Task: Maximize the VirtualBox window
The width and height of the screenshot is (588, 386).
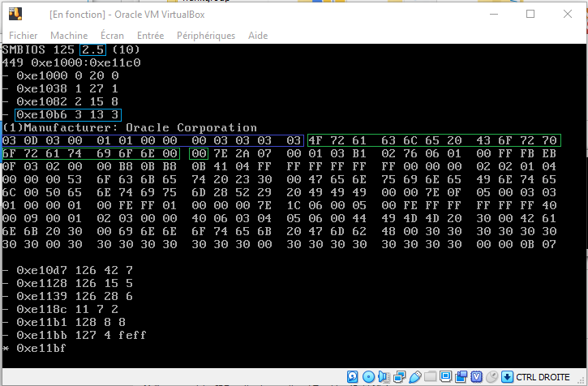Action: [530, 15]
